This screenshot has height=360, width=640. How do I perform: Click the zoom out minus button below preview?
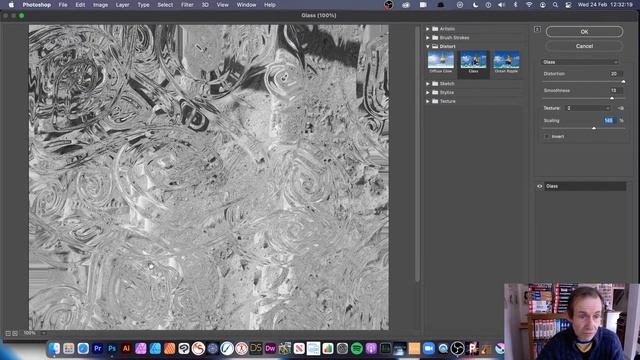pyautogui.click(x=8, y=333)
